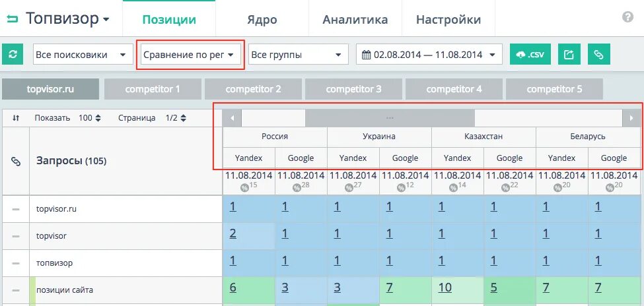This screenshot has width=644, height=306.
Task: Select the query топвизор
Action: click(54, 263)
